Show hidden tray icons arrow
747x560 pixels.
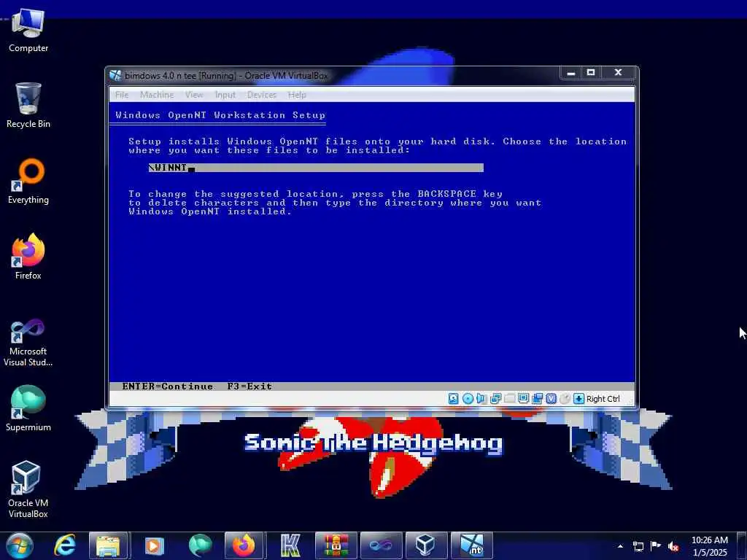click(620, 547)
